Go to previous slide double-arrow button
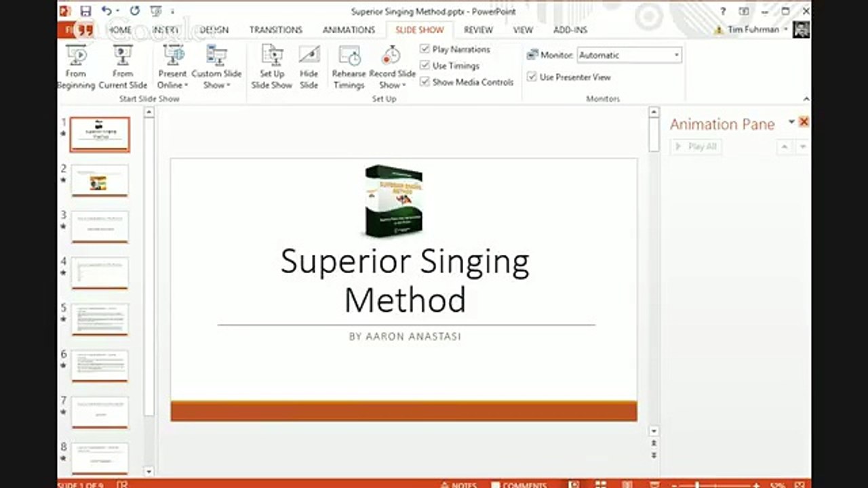The height and width of the screenshot is (488, 868). point(654,443)
